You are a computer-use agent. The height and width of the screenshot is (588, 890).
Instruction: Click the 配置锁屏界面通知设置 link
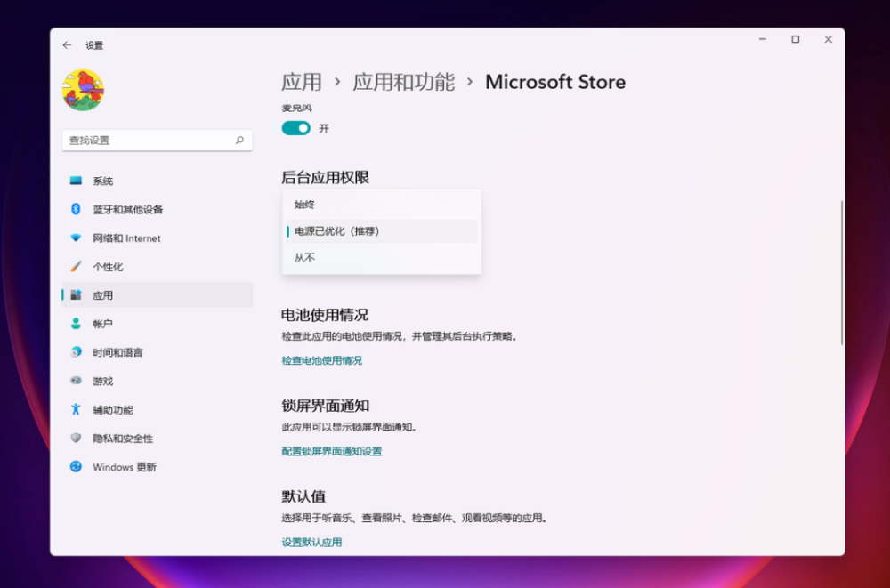(x=331, y=451)
